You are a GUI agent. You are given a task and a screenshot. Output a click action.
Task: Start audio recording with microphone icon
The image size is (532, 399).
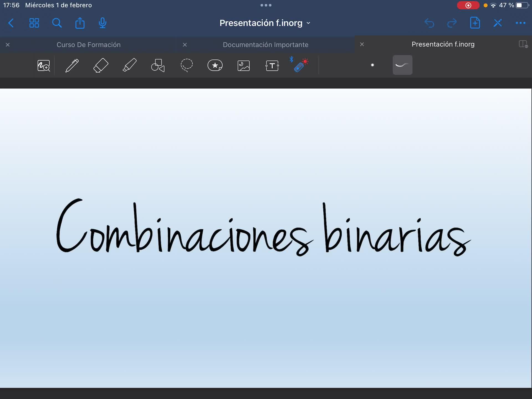click(103, 23)
